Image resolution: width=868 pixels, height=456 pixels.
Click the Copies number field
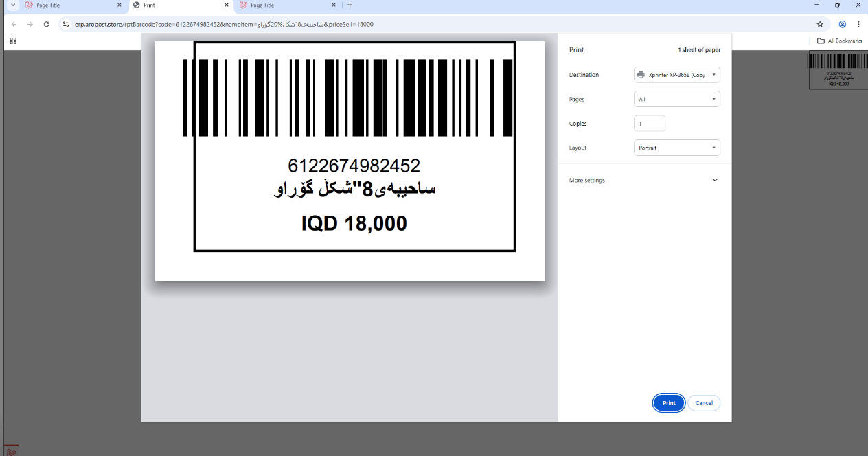point(649,124)
